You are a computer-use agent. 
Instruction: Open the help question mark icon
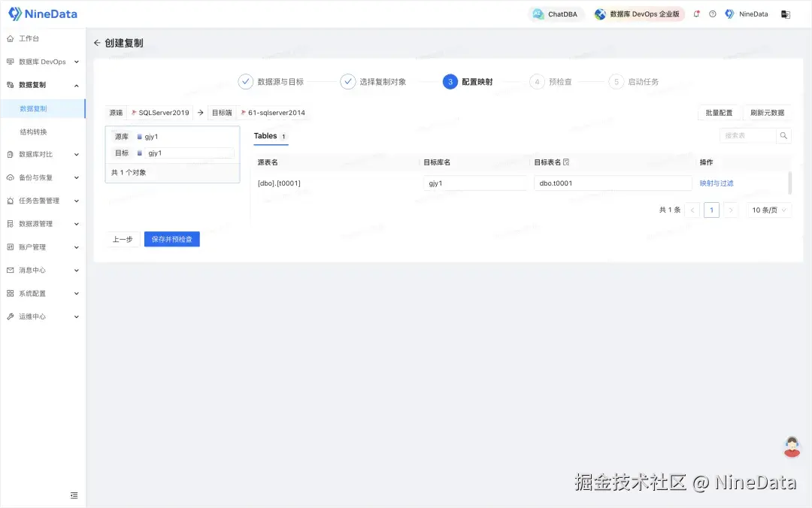pyautogui.click(x=711, y=14)
